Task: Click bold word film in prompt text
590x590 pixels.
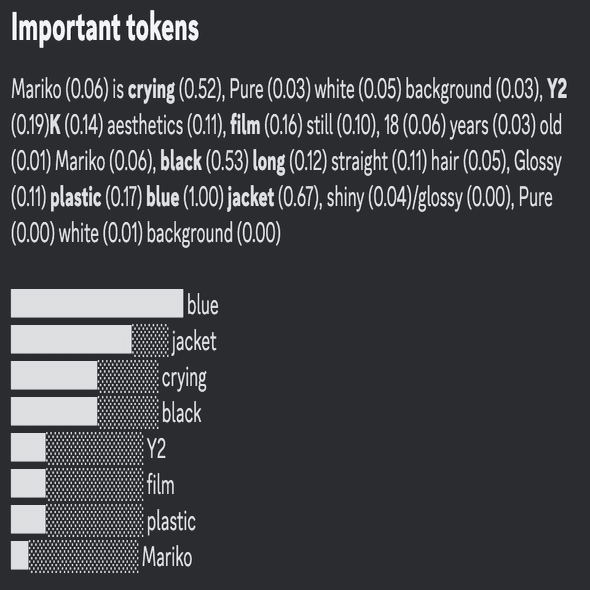Action: click(245, 125)
